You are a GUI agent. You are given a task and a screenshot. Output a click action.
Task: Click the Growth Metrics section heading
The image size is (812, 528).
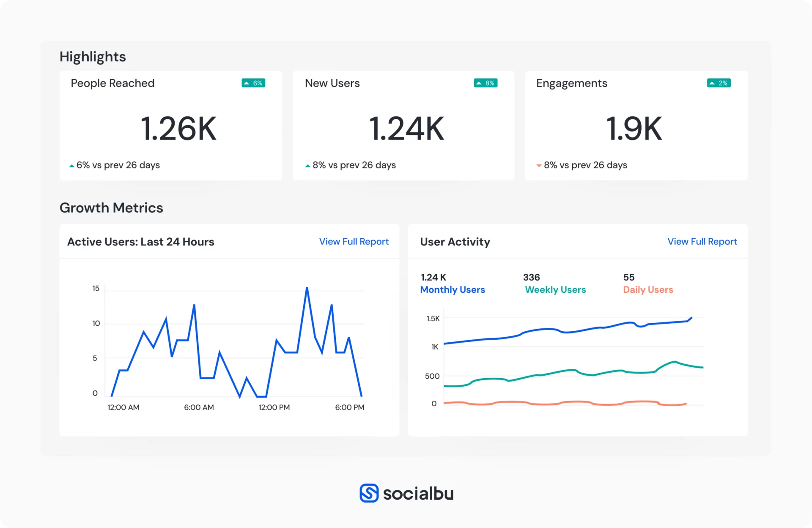click(x=111, y=208)
